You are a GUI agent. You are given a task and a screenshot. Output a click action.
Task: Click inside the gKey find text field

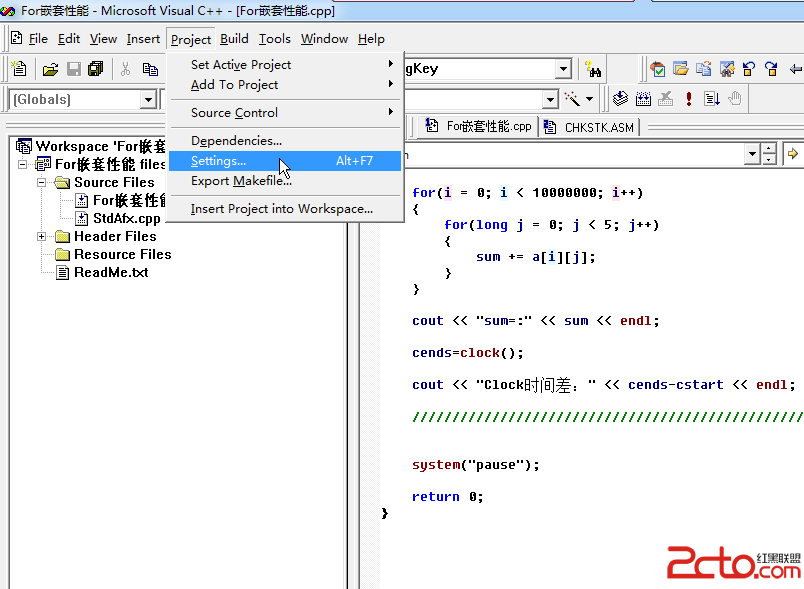click(479, 69)
